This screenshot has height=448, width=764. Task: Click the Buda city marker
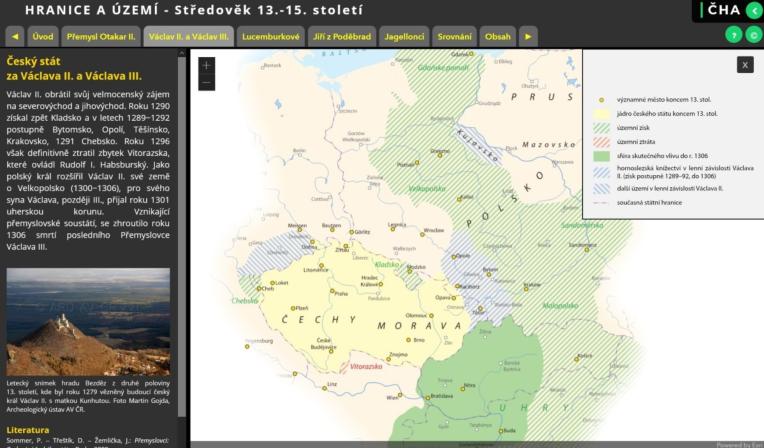click(500, 431)
